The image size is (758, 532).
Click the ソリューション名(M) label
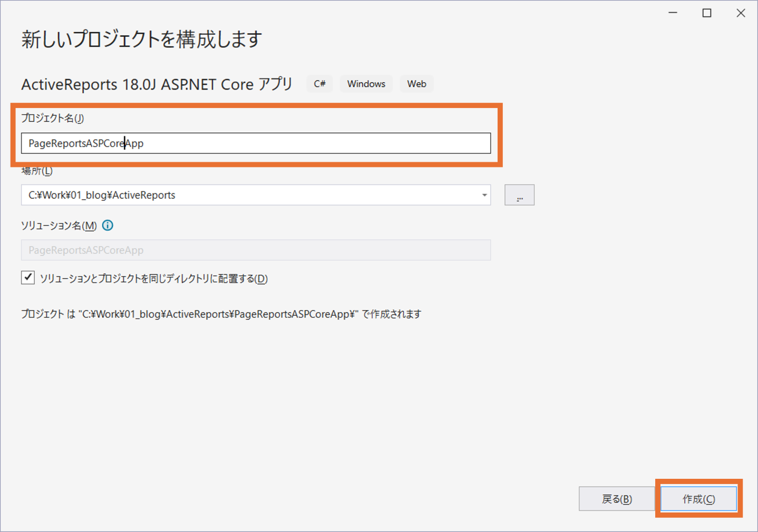59,225
